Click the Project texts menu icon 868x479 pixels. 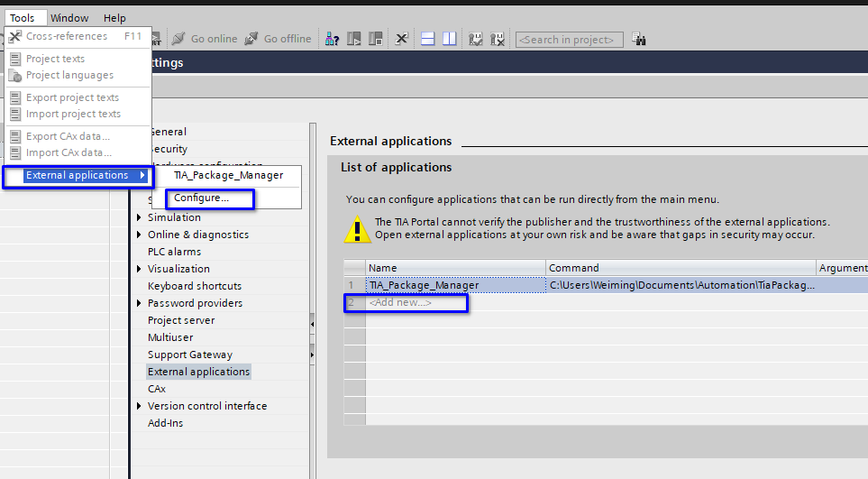[15, 59]
